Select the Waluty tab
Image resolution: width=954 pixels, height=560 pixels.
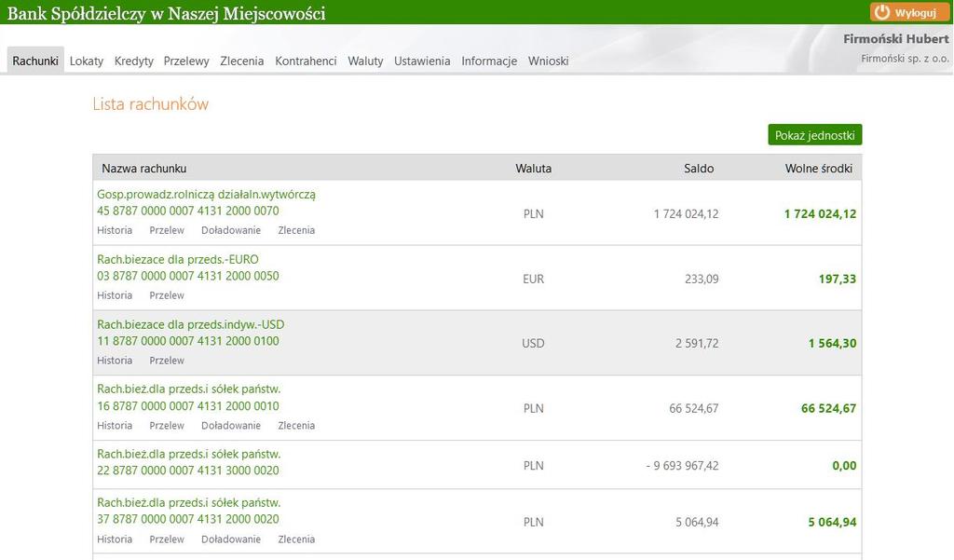[365, 61]
